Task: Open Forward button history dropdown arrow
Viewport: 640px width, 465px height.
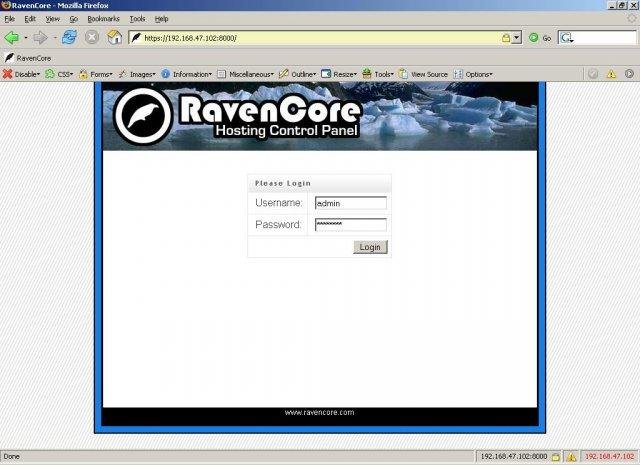Action: pyautogui.click(x=55, y=38)
